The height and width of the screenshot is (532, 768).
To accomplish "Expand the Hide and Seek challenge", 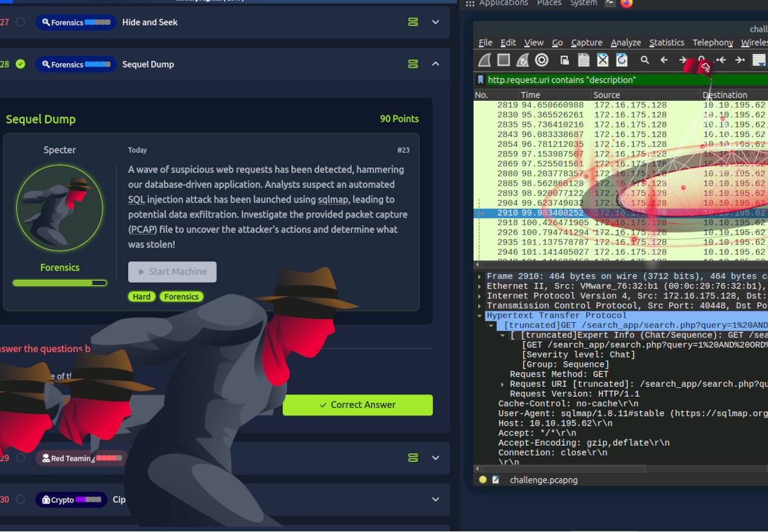I will tap(436, 22).
